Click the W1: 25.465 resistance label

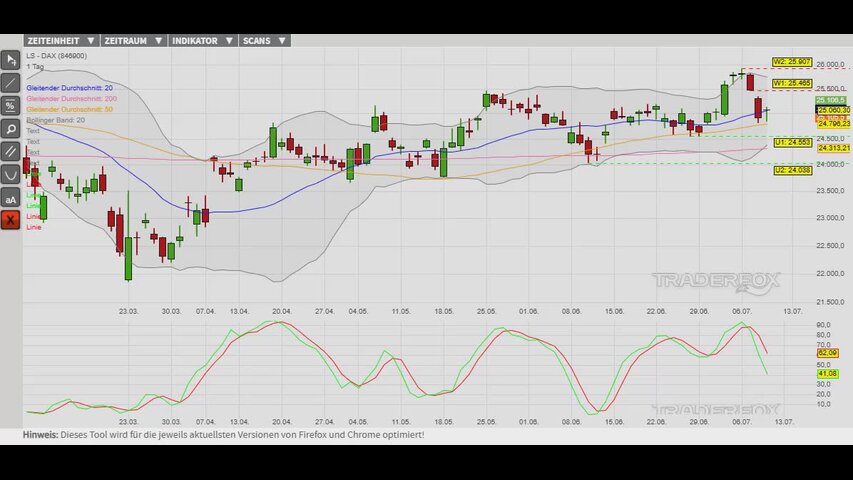click(x=792, y=83)
